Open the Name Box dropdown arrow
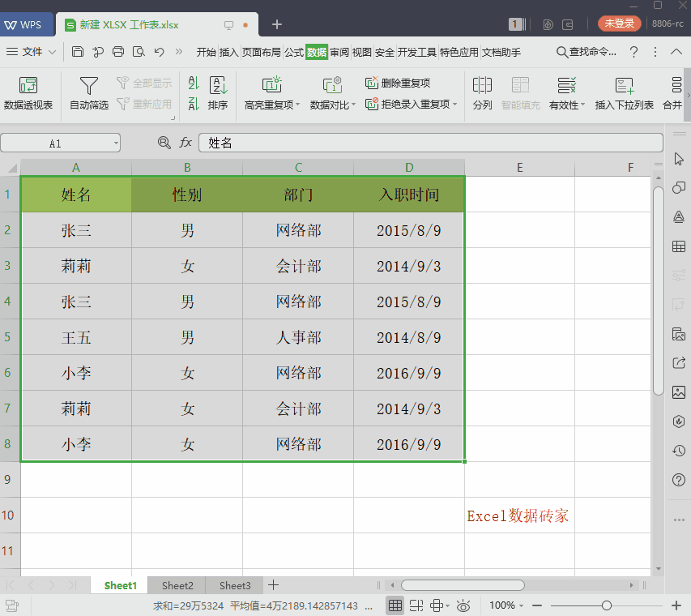This screenshot has width=691, height=616. click(116, 143)
